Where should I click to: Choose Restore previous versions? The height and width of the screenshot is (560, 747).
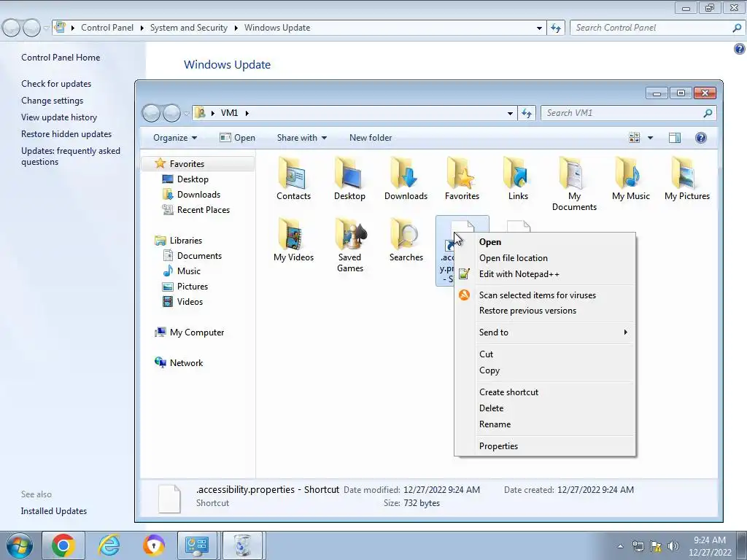click(545, 311)
